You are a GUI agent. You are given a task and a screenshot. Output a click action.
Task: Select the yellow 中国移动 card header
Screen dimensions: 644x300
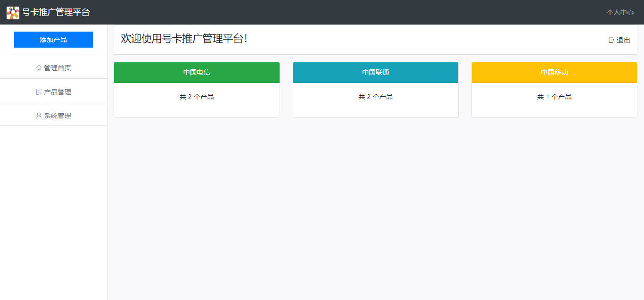554,73
